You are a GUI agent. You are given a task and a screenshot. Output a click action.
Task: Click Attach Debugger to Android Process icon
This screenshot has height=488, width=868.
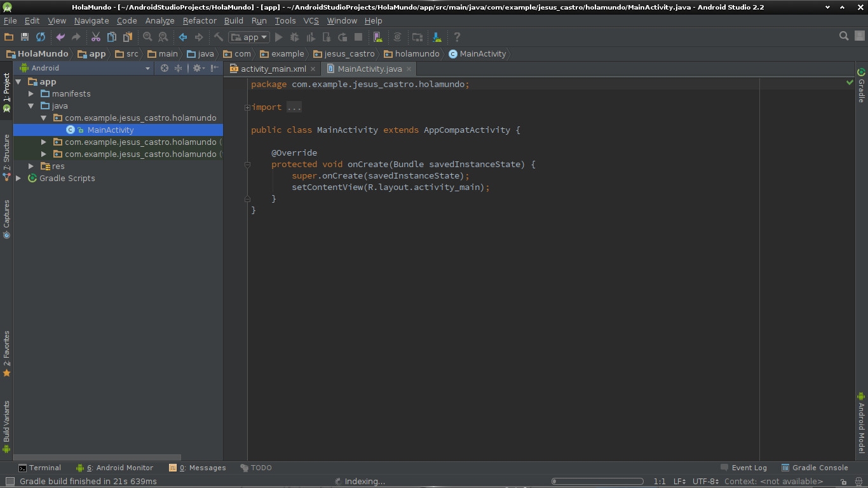[x=327, y=37]
